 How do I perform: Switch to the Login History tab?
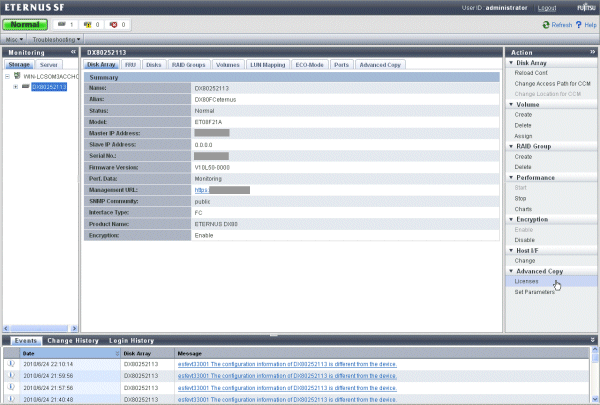[x=132, y=340]
